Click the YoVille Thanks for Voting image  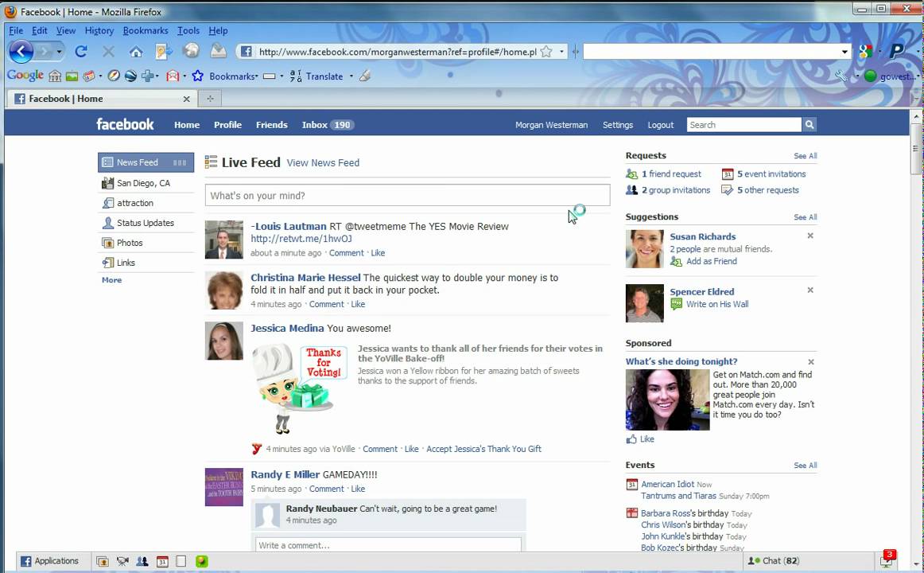click(299, 389)
